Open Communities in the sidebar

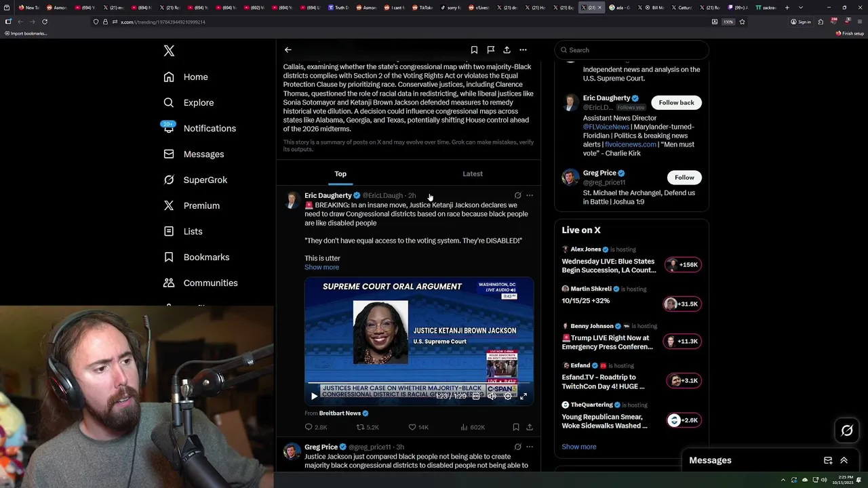point(200,283)
